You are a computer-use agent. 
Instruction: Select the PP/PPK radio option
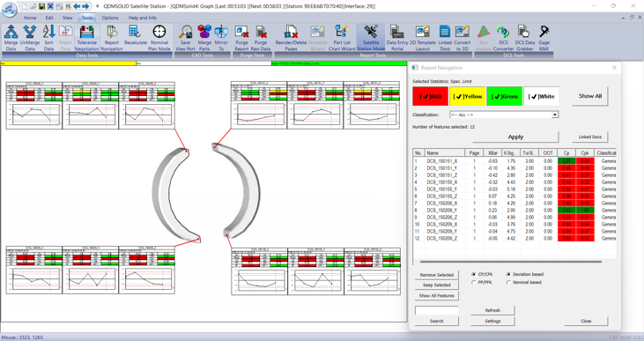[x=474, y=282]
